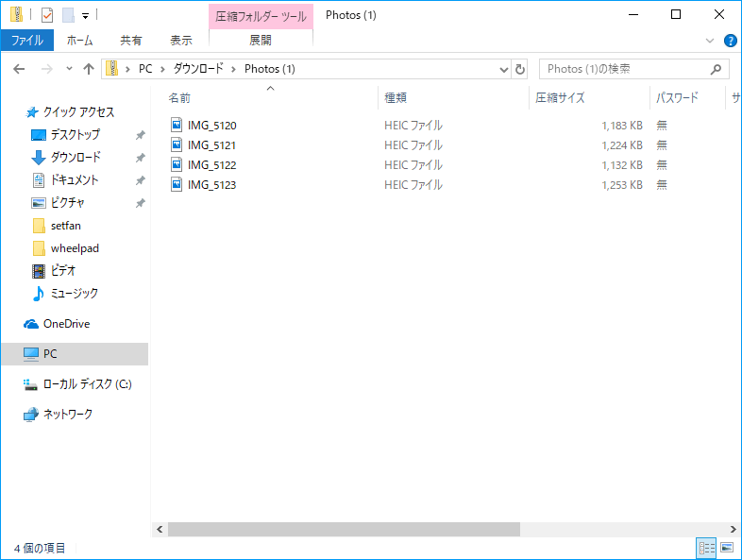Customize quick access toolbar dropdown arrow

coord(85,15)
